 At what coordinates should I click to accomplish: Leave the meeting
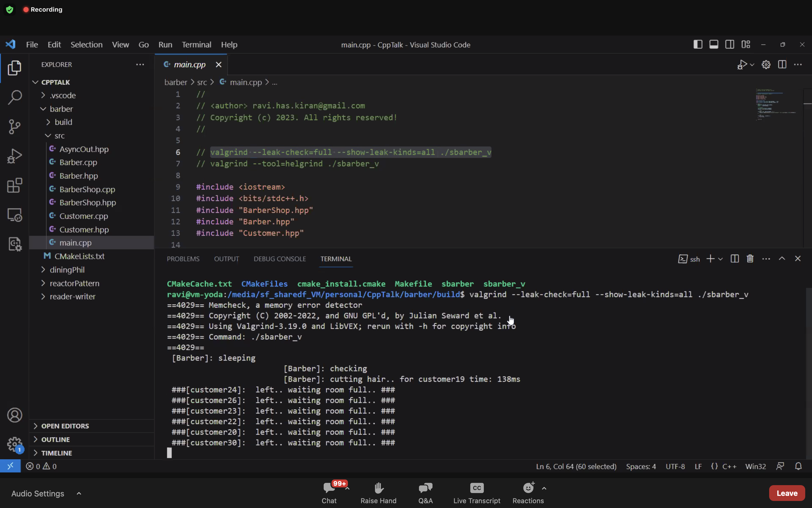(787, 493)
